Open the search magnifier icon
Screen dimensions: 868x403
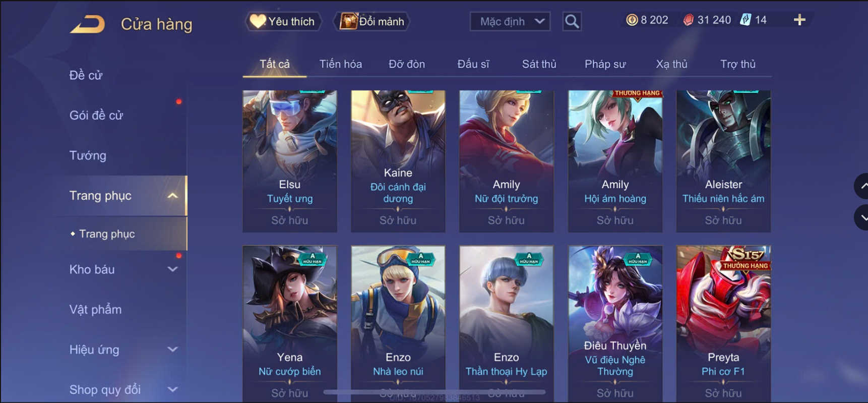[572, 21]
